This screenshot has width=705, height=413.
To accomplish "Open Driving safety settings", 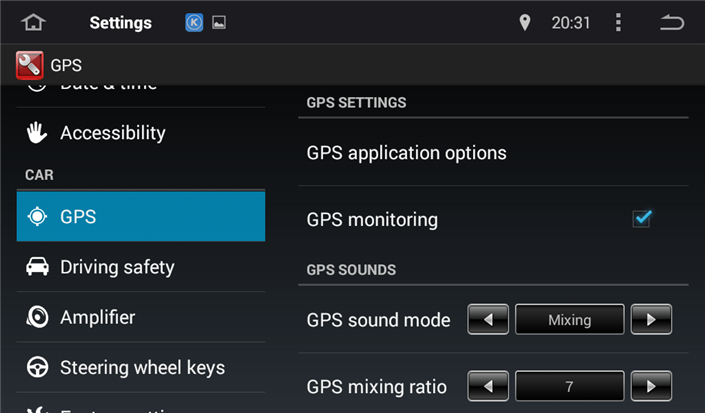I will [x=141, y=267].
